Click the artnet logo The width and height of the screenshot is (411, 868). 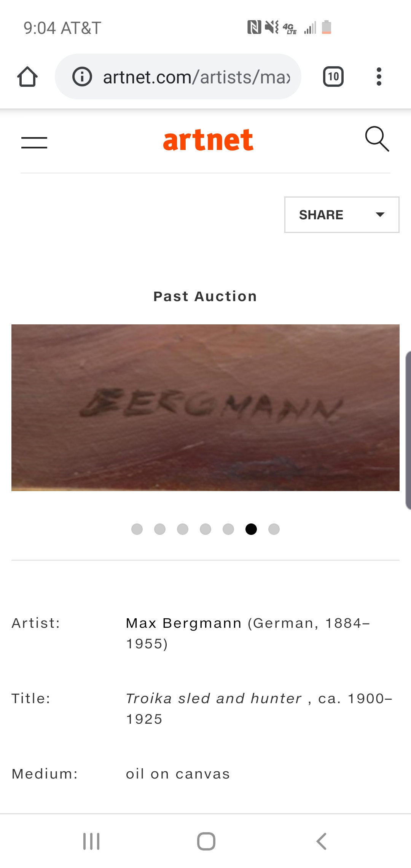[208, 140]
